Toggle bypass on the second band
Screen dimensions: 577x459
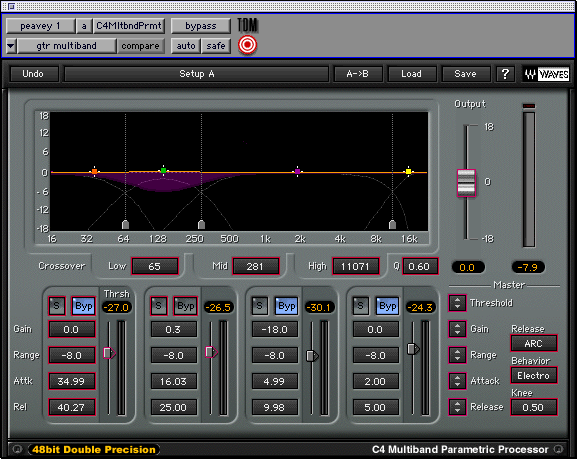pos(185,306)
